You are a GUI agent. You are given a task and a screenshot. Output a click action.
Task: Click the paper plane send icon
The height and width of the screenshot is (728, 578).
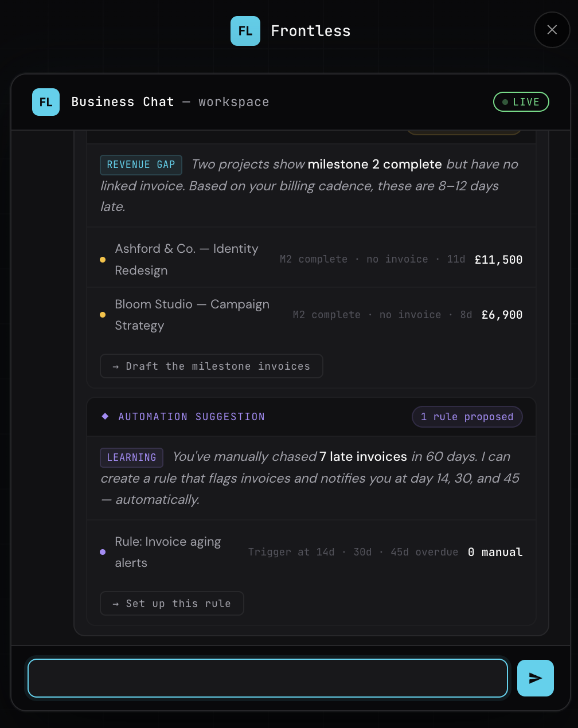click(x=535, y=678)
